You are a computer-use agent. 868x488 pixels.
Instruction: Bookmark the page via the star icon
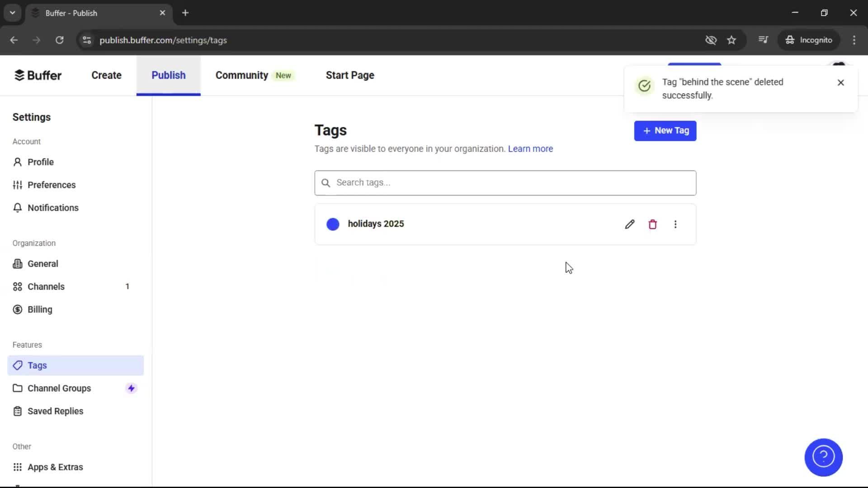click(x=731, y=40)
